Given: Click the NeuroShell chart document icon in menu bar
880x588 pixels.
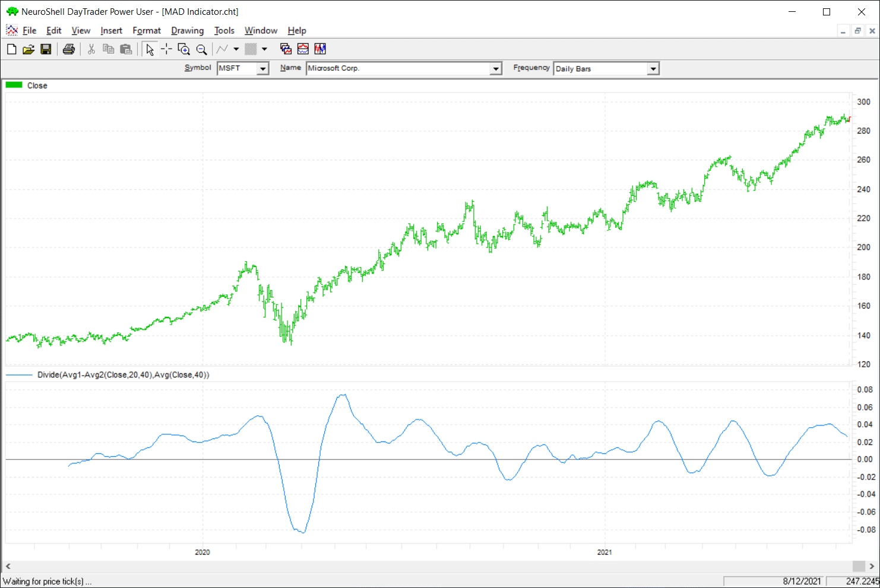Looking at the screenshot, I should point(12,30).
